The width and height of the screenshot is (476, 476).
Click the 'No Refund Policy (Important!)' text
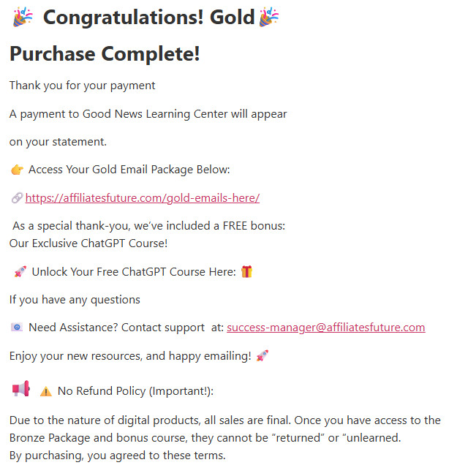tap(135, 391)
